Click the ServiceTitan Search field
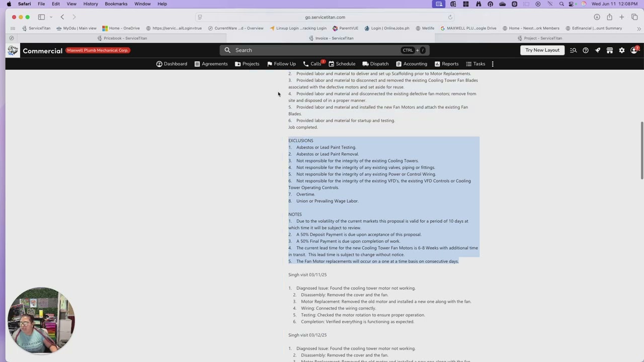The height and width of the screenshot is (362, 644). tap(325, 50)
